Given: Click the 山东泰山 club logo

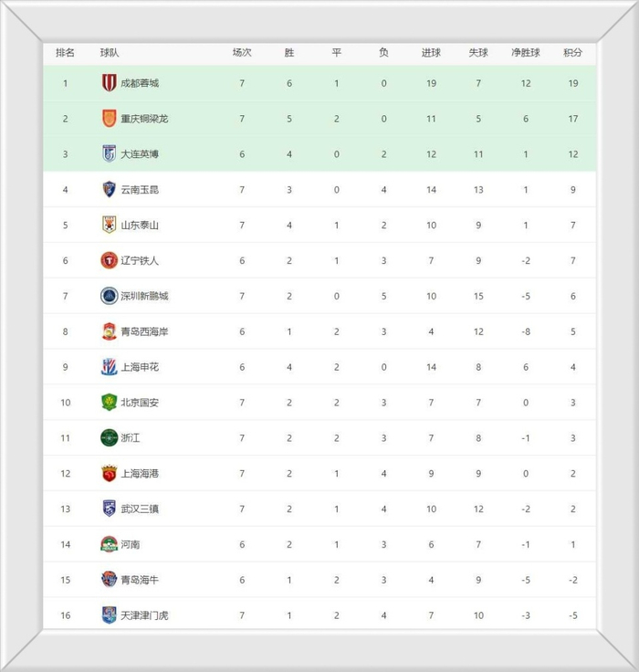Looking at the screenshot, I should 110,225.
